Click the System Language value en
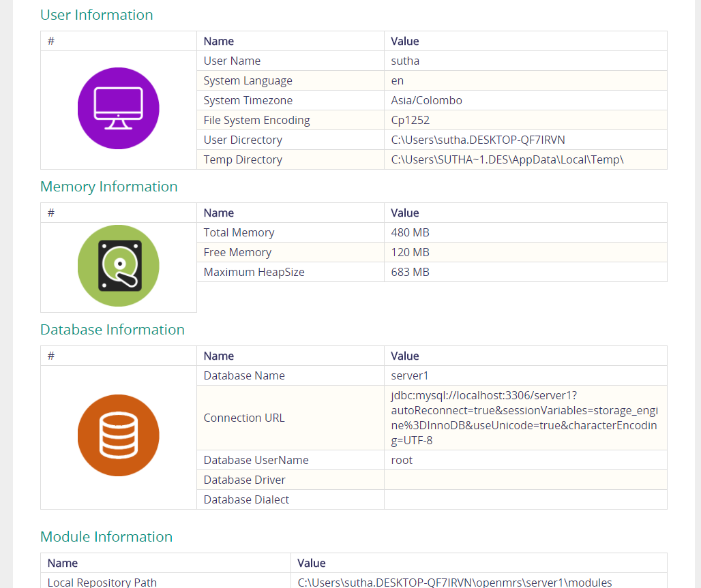Image resolution: width=701 pixels, height=588 pixels. point(397,81)
